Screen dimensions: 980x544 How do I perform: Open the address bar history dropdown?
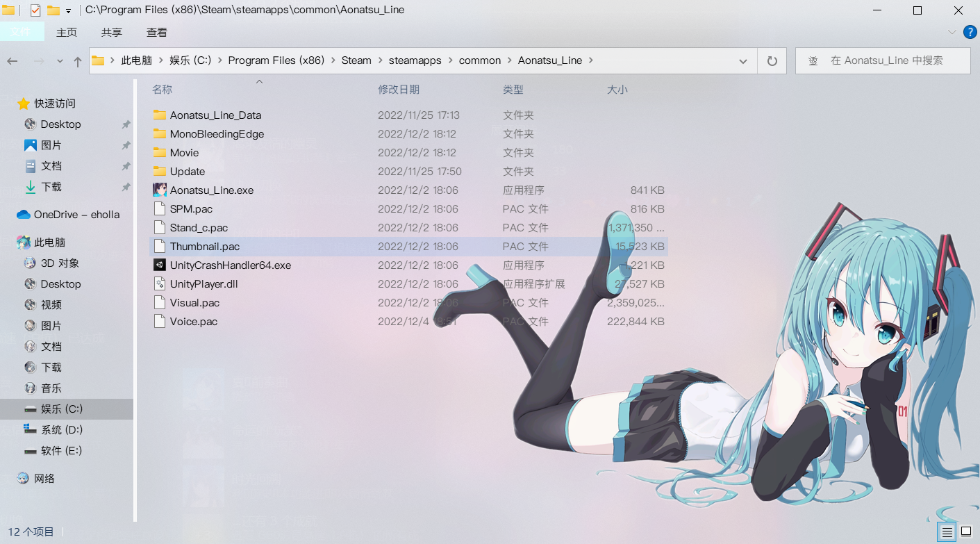click(744, 60)
